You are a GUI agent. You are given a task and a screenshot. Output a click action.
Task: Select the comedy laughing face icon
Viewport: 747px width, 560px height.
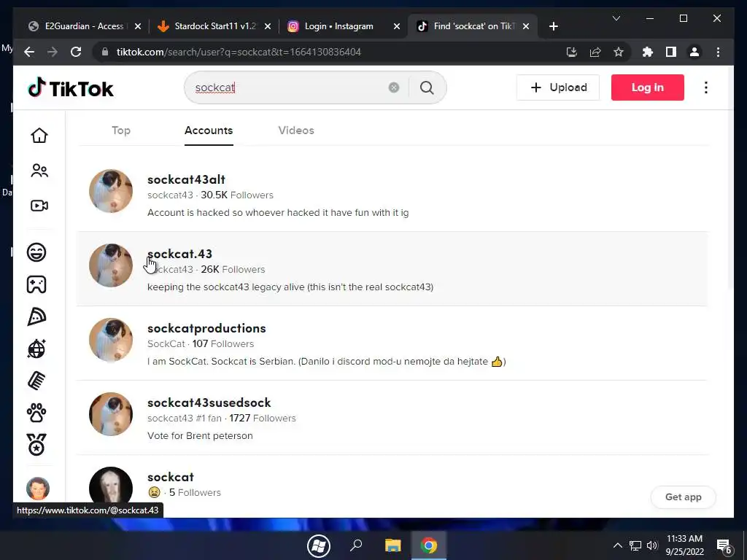point(36,252)
